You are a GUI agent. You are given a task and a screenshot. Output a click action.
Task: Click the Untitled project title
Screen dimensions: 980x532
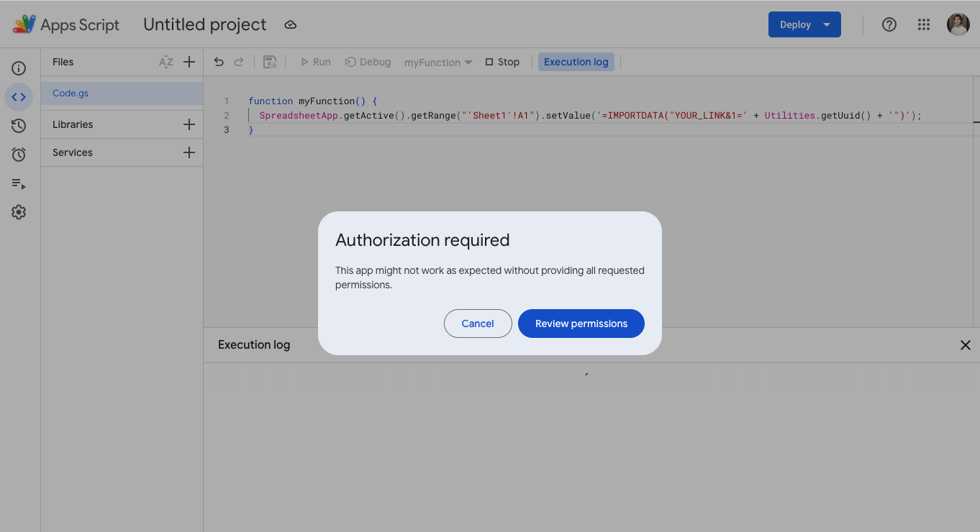205,24
